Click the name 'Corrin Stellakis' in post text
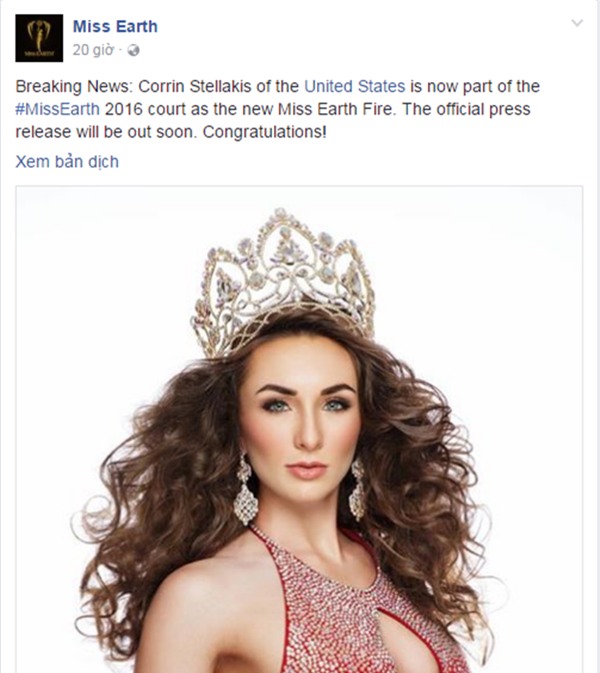 [195, 87]
